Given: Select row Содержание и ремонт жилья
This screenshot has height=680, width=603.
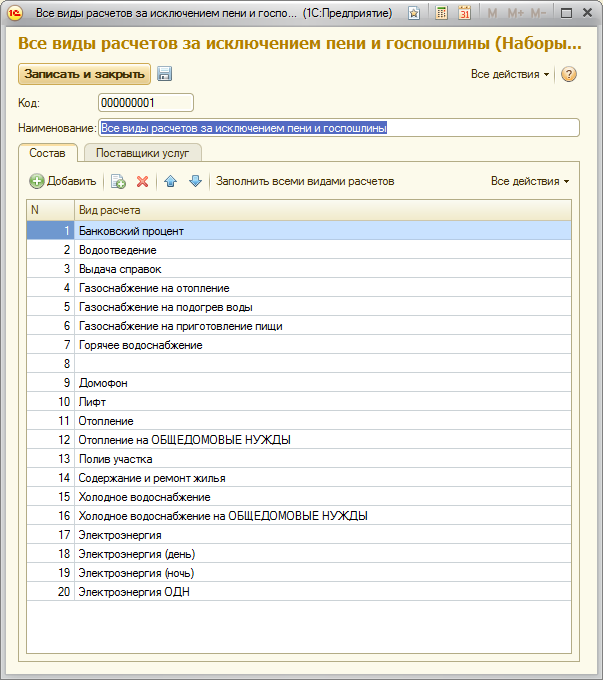Looking at the screenshot, I should tap(299, 478).
